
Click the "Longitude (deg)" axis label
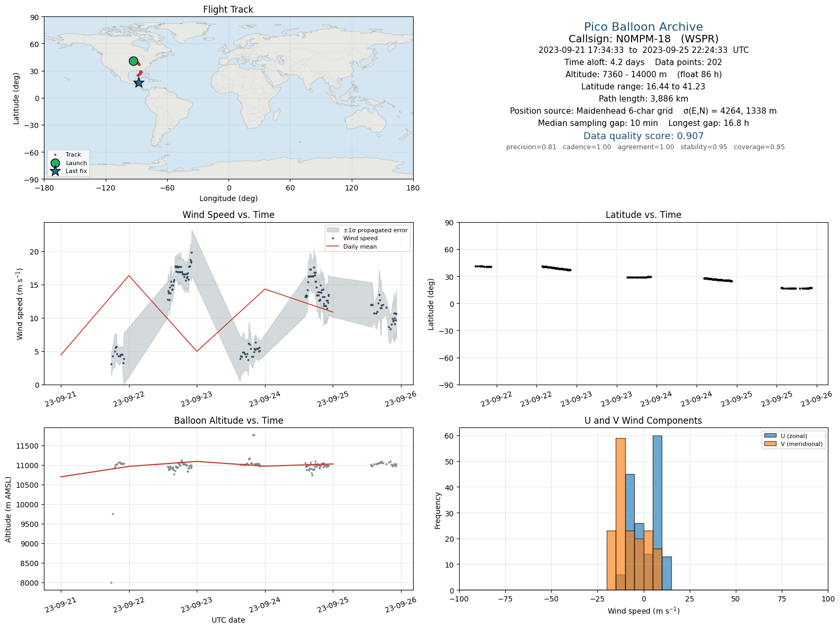click(228, 198)
